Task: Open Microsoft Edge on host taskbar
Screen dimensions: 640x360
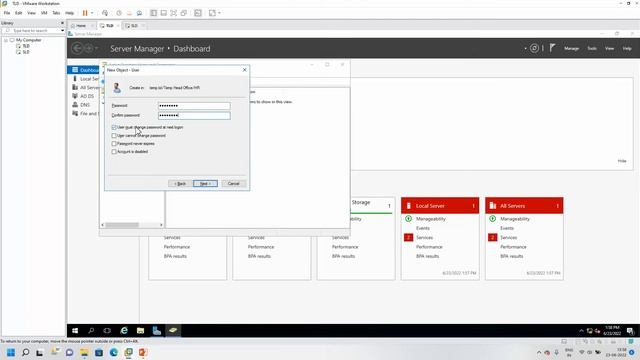Action: point(113,352)
